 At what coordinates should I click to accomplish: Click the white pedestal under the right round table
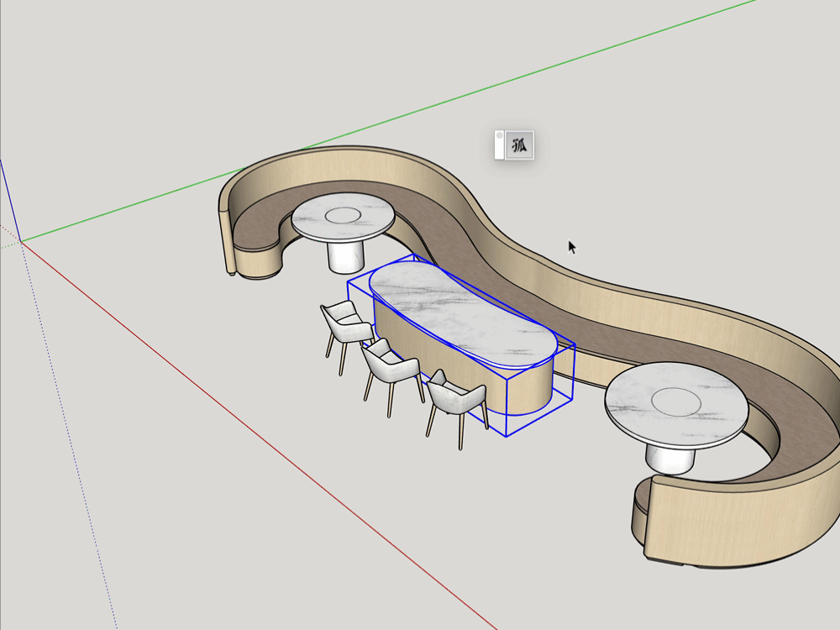pyautogui.click(x=669, y=458)
